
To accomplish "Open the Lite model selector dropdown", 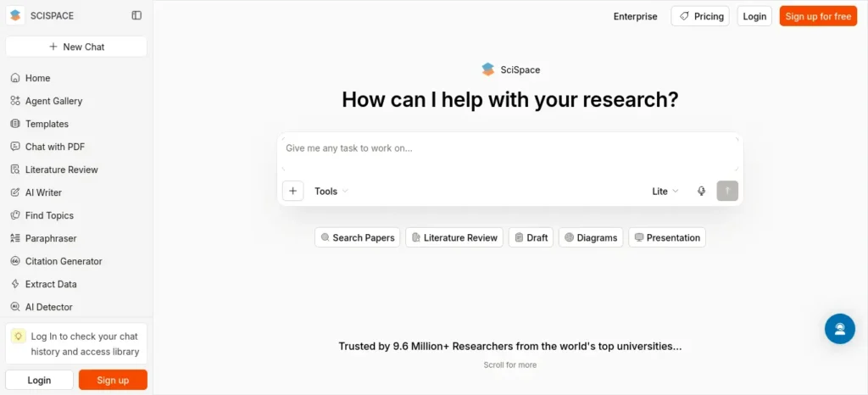I will point(665,191).
